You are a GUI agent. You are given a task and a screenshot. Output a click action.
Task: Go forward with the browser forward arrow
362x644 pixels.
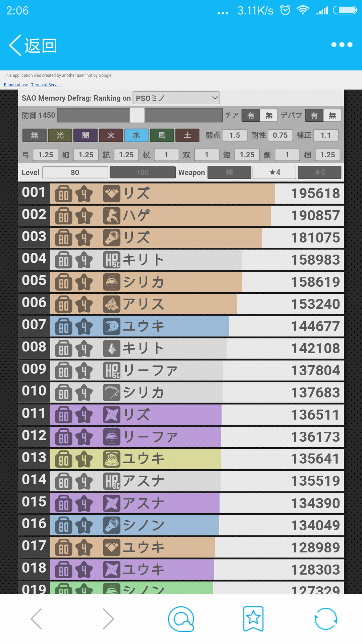pyautogui.click(x=109, y=619)
